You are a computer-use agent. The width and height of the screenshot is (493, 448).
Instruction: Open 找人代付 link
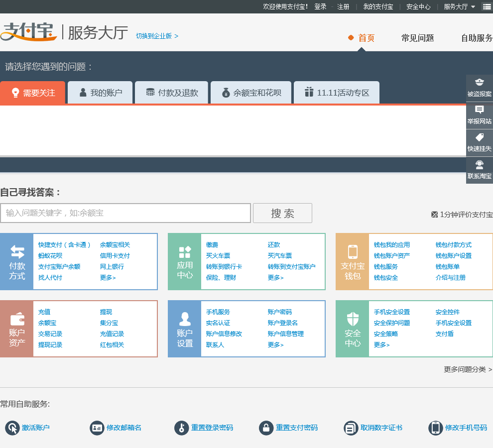coord(50,278)
